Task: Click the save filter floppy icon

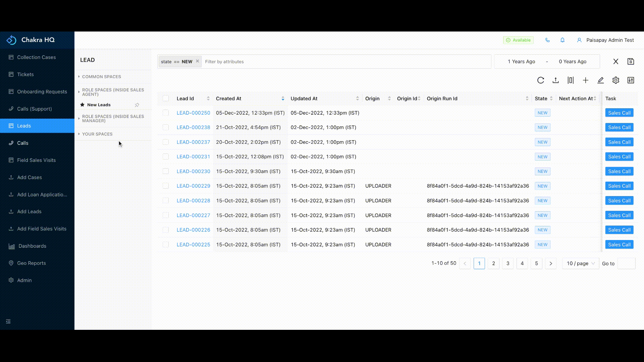Action: click(631, 62)
